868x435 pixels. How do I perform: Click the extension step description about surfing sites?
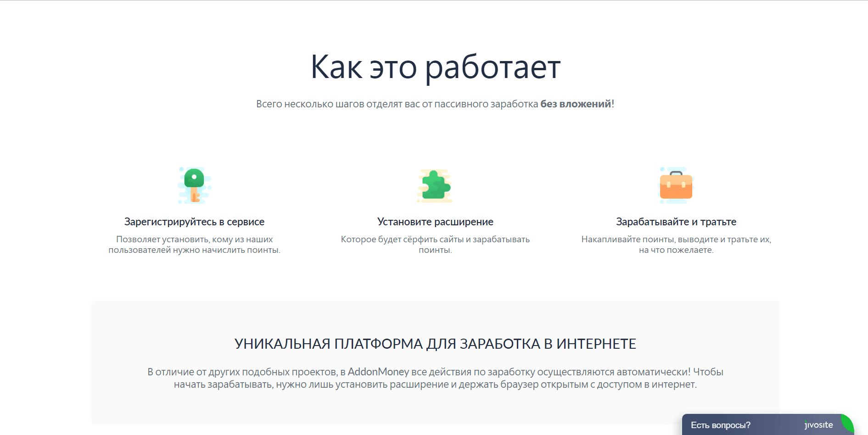pyautogui.click(x=435, y=245)
